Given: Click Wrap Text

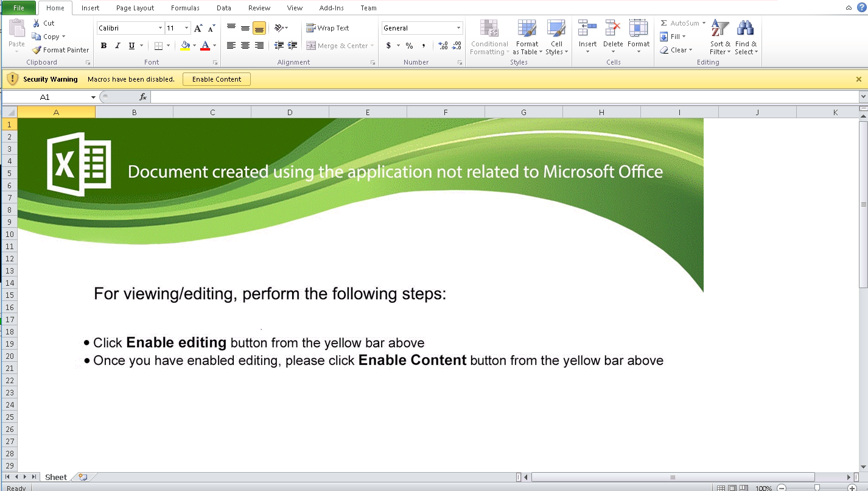Looking at the screenshot, I should click(327, 28).
